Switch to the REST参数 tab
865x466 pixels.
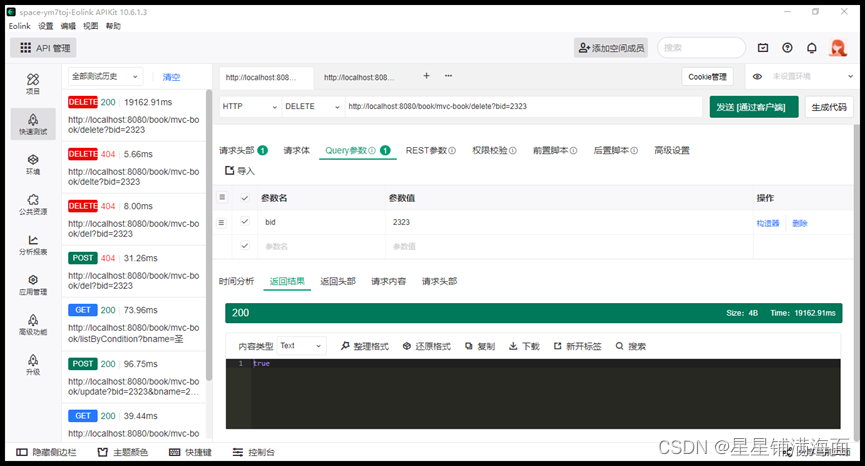coord(430,151)
